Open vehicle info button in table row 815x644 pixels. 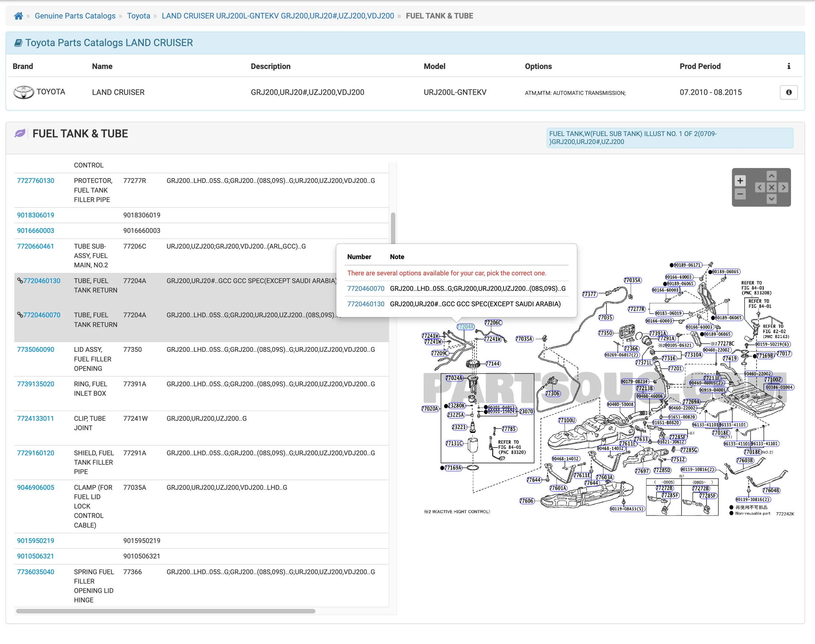click(788, 92)
